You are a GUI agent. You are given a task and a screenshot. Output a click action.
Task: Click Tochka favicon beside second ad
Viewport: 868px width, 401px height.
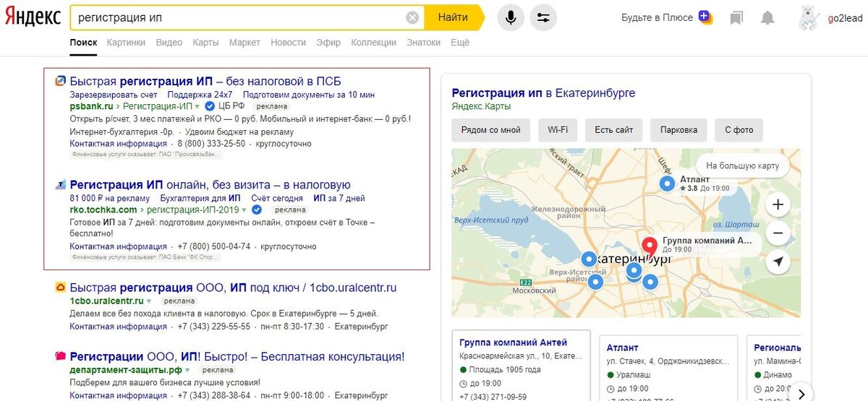(x=61, y=184)
